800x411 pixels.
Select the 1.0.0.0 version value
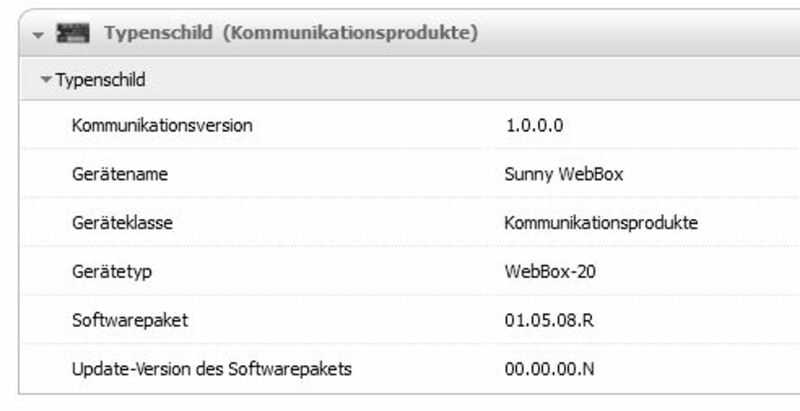point(535,126)
